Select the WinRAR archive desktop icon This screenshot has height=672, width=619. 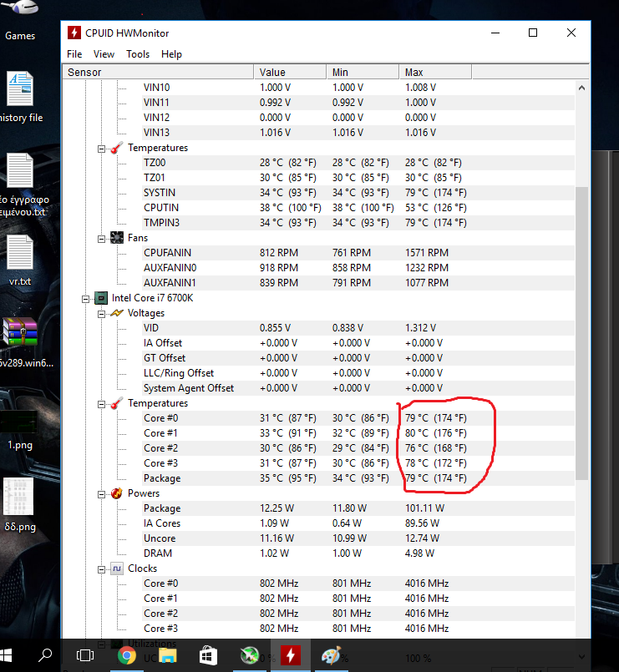pyautogui.click(x=20, y=331)
